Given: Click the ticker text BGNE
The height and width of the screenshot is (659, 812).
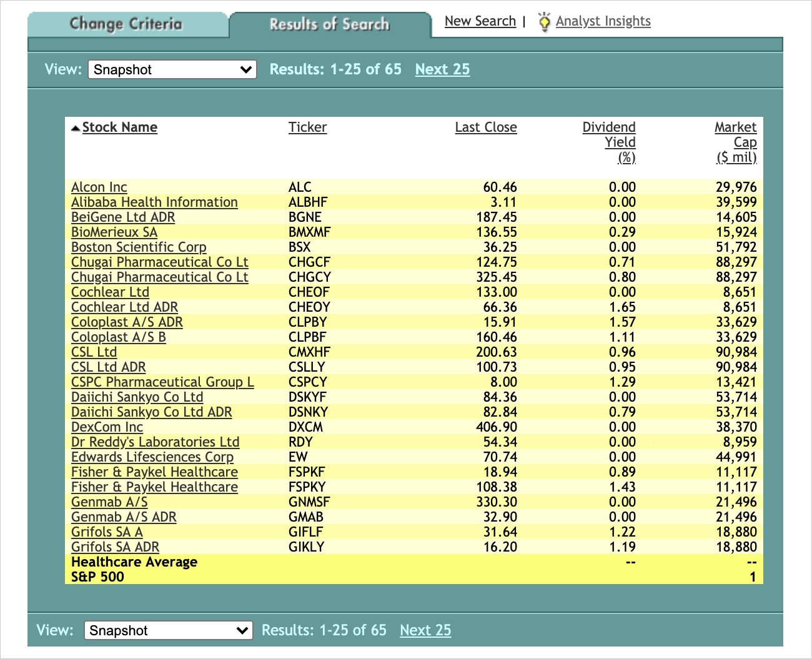Looking at the screenshot, I should click(305, 217).
